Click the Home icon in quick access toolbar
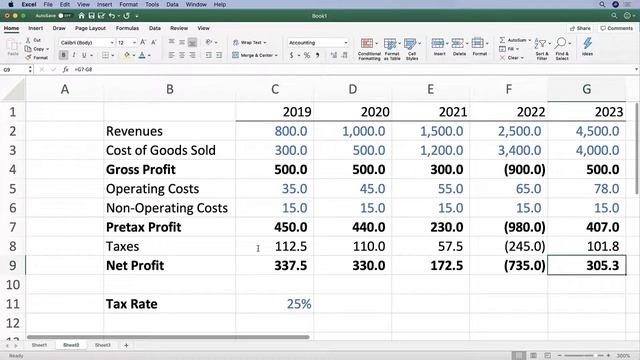The image size is (640, 360). pyautogui.click(x=81, y=16)
